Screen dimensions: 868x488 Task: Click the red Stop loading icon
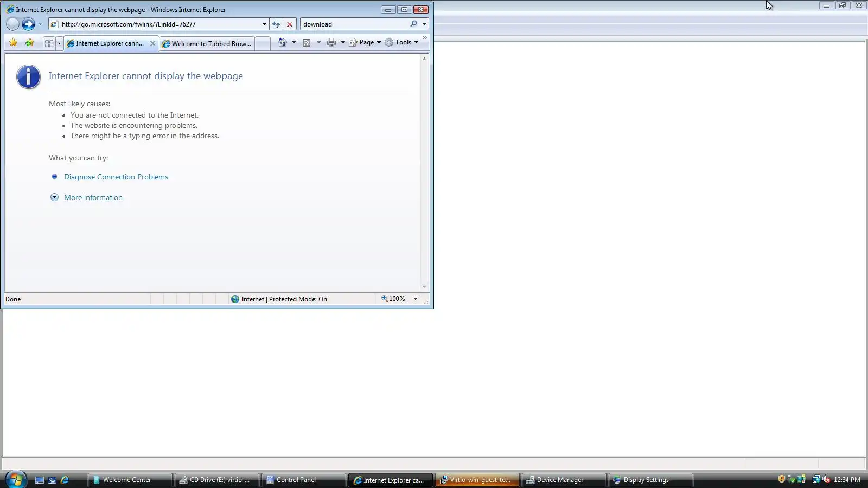(x=290, y=24)
